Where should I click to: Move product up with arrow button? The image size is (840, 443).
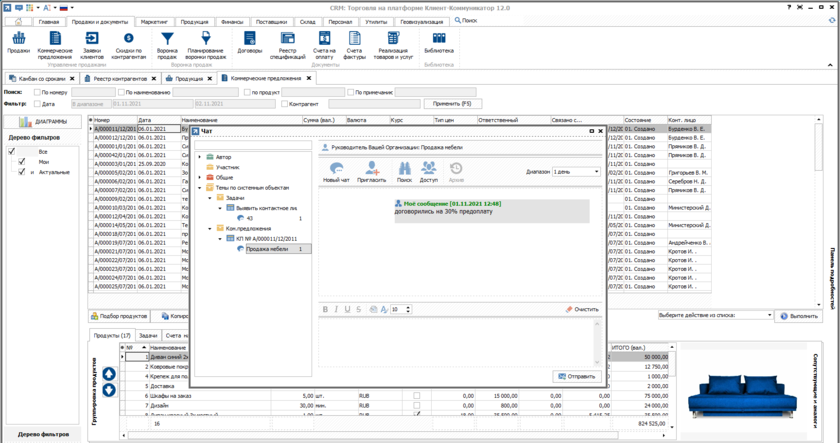pos(109,373)
